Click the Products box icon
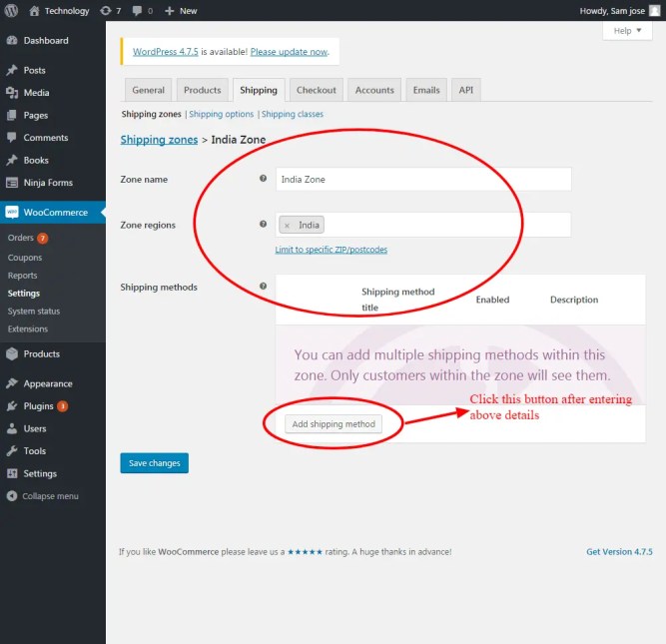Screen dimensions: 666x644 [x=12, y=353]
